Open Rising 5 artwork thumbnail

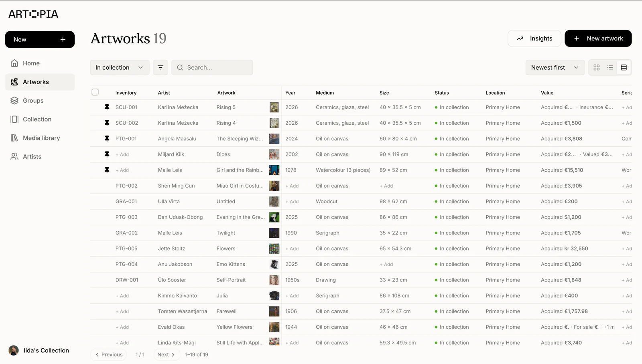[x=274, y=107]
